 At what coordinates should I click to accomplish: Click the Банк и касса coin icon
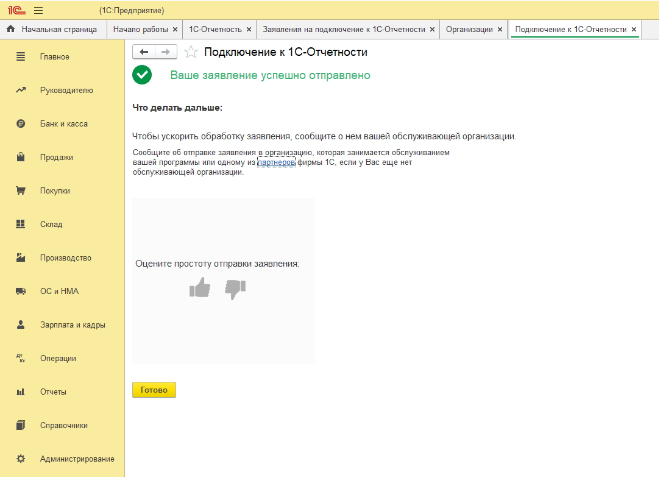21,124
